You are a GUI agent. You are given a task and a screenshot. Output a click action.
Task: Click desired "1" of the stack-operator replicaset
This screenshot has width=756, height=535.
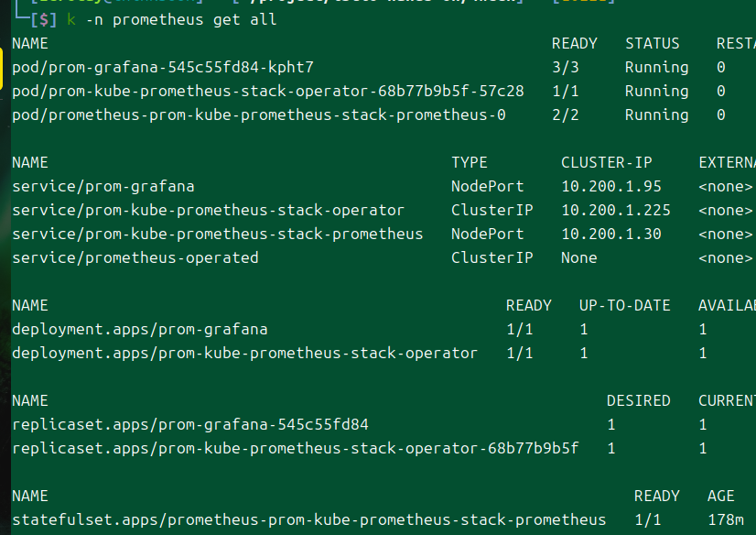(x=611, y=448)
